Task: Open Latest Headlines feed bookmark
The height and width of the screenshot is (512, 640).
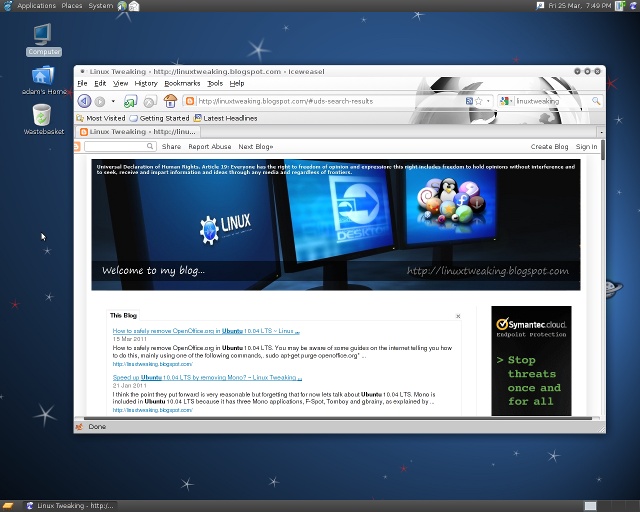Action: 225,118
